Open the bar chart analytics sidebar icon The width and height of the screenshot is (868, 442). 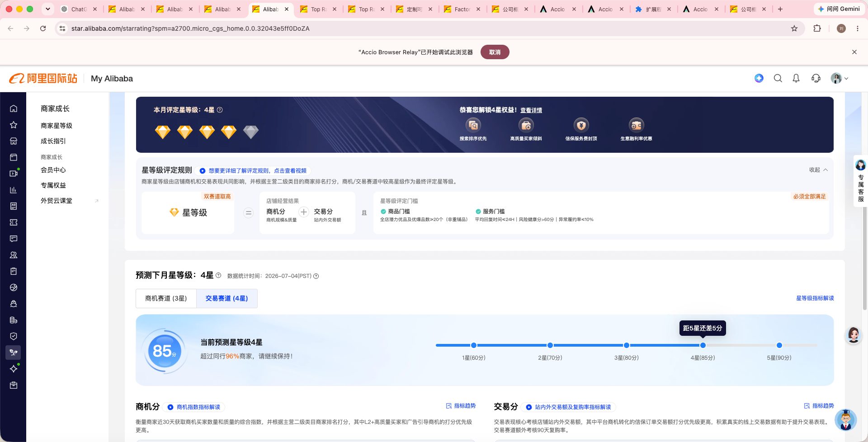tap(14, 190)
